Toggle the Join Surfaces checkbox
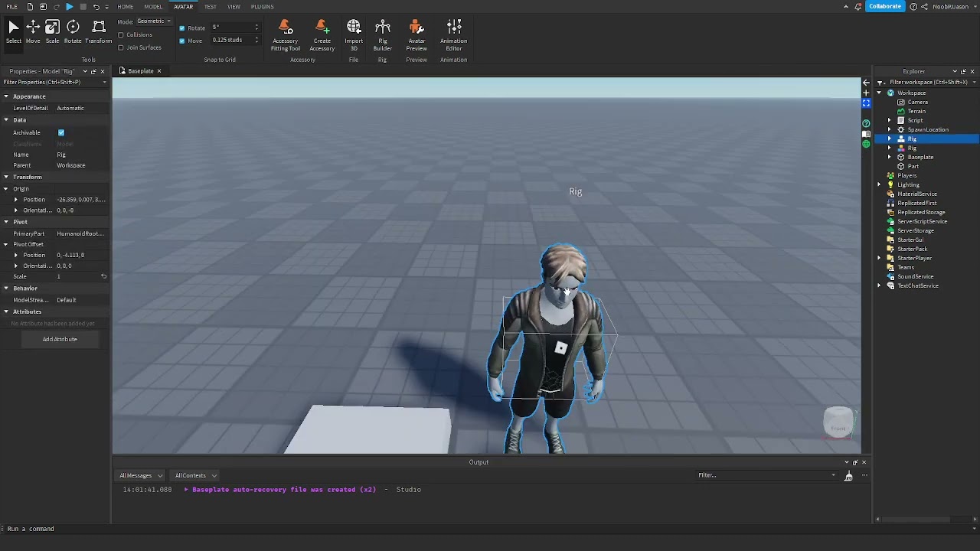 (121, 47)
